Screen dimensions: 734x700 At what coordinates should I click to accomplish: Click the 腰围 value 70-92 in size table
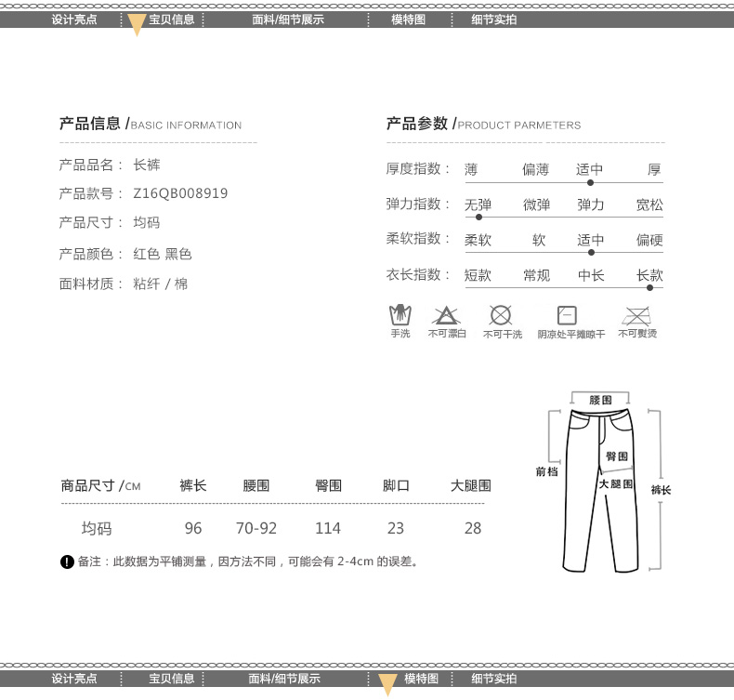pyautogui.click(x=256, y=528)
